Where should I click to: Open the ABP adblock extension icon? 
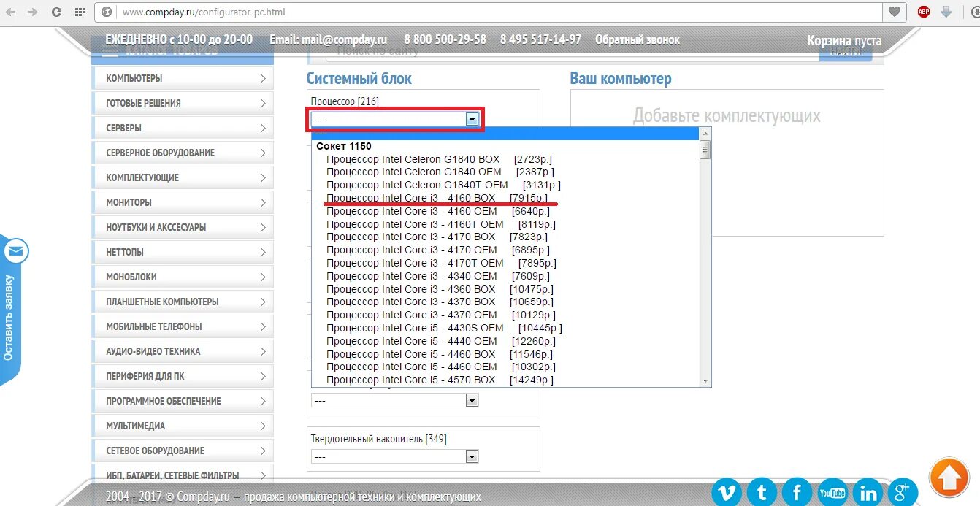(x=924, y=12)
